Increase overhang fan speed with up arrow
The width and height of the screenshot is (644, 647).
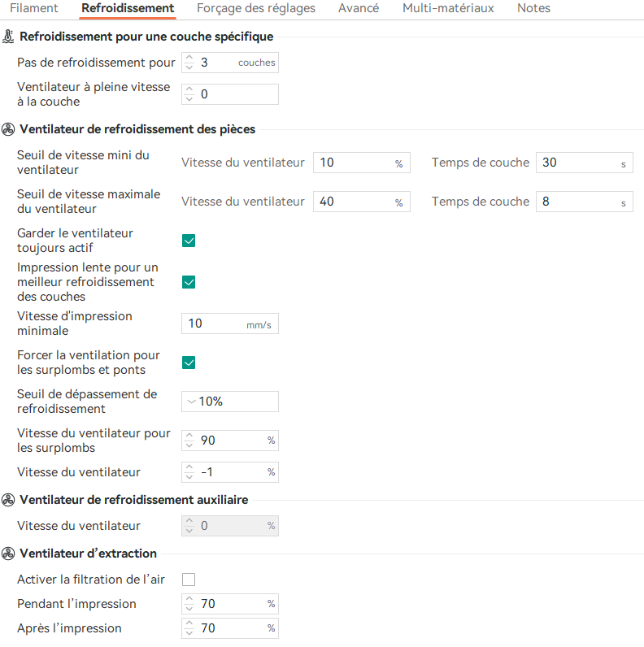pos(189,436)
